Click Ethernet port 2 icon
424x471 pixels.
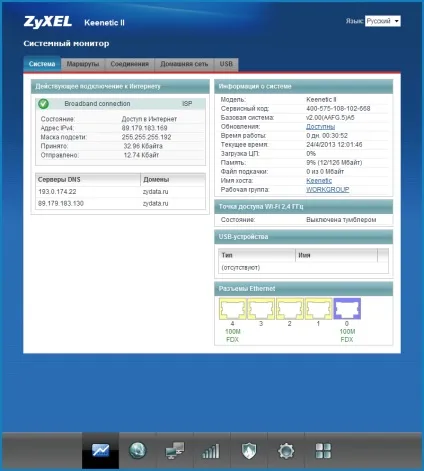pos(290,309)
